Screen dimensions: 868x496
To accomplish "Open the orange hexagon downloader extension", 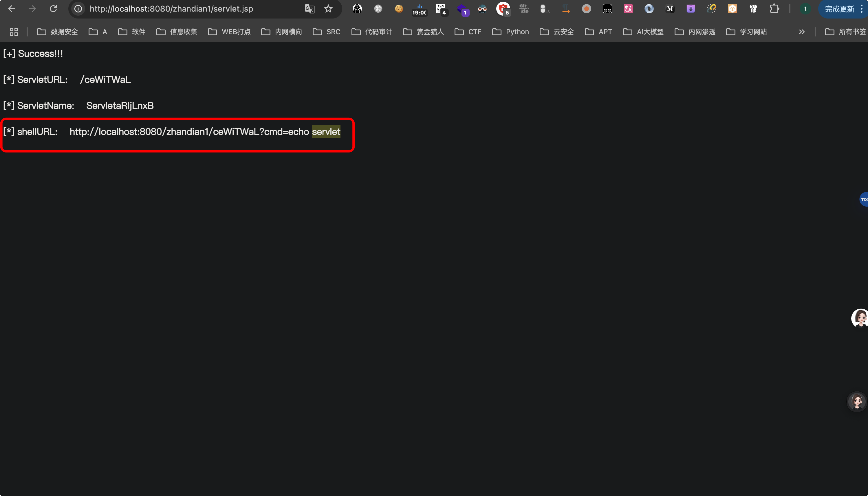I will pyautogui.click(x=733, y=9).
